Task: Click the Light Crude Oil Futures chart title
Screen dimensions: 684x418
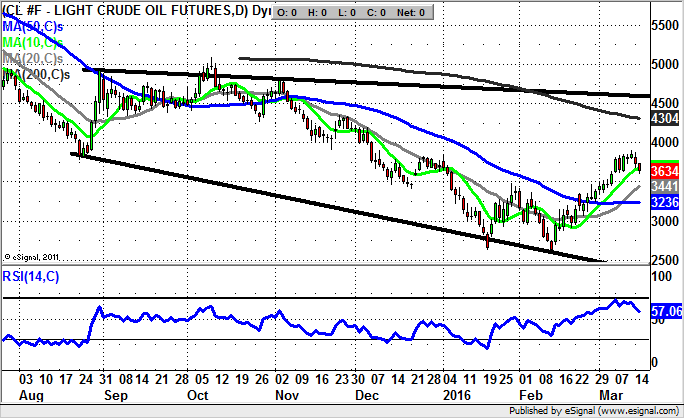Action: pyautogui.click(x=120, y=11)
